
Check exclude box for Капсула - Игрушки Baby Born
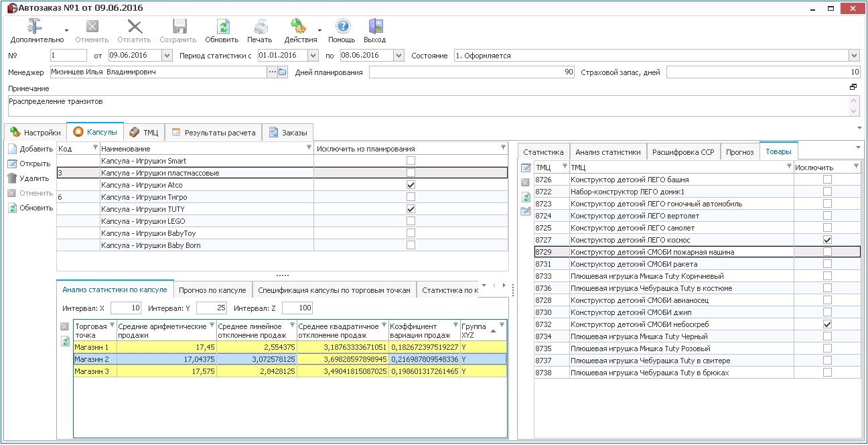[411, 245]
